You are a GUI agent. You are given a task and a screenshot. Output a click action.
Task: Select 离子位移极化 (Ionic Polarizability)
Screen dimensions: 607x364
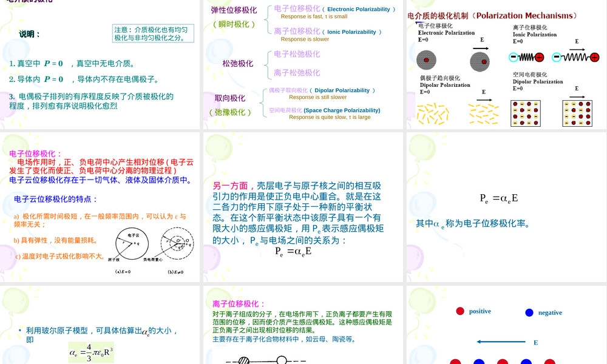[328, 32]
